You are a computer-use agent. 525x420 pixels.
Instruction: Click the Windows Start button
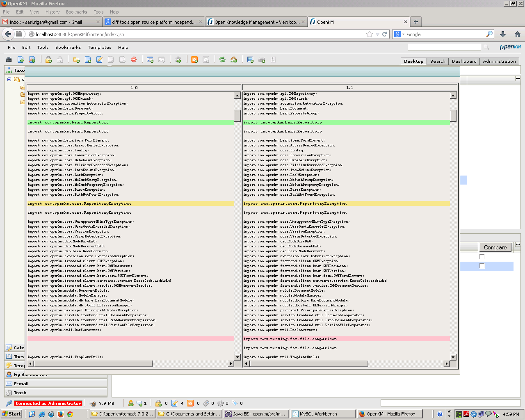pyautogui.click(x=11, y=414)
